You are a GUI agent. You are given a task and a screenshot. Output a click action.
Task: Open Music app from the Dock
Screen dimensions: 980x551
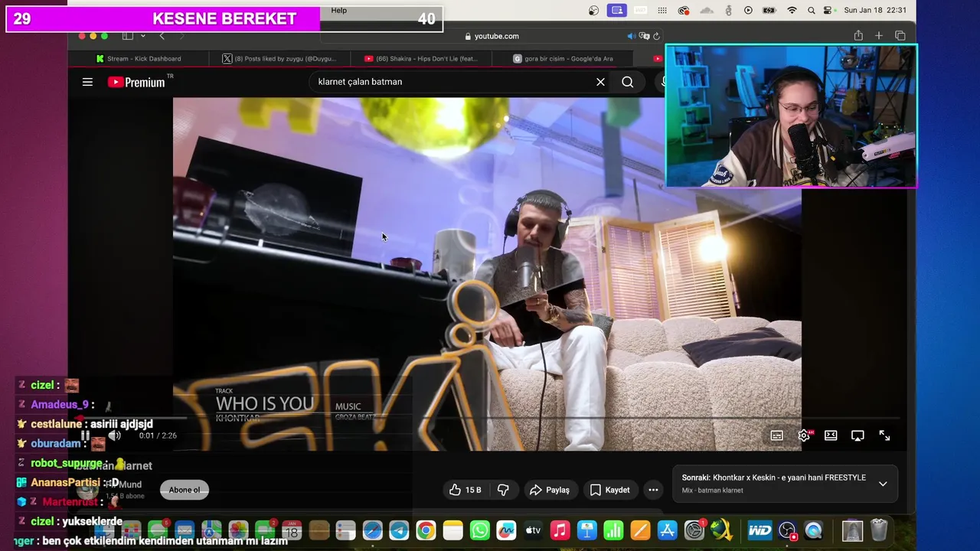[560, 530]
